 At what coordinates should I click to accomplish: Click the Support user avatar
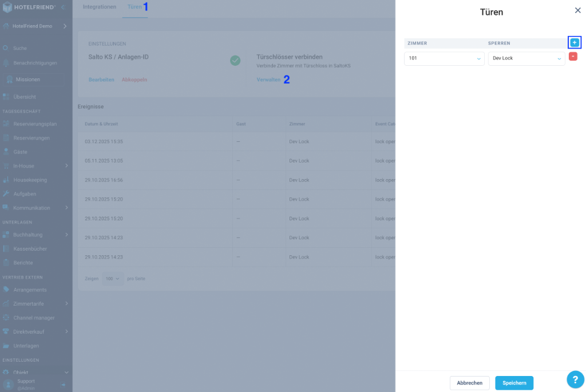pyautogui.click(x=8, y=385)
